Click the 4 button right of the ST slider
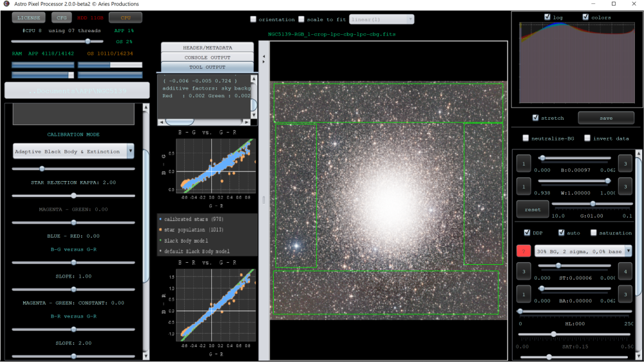This screenshot has width=644, height=362. pyautogui.click(x=625, y=272)
